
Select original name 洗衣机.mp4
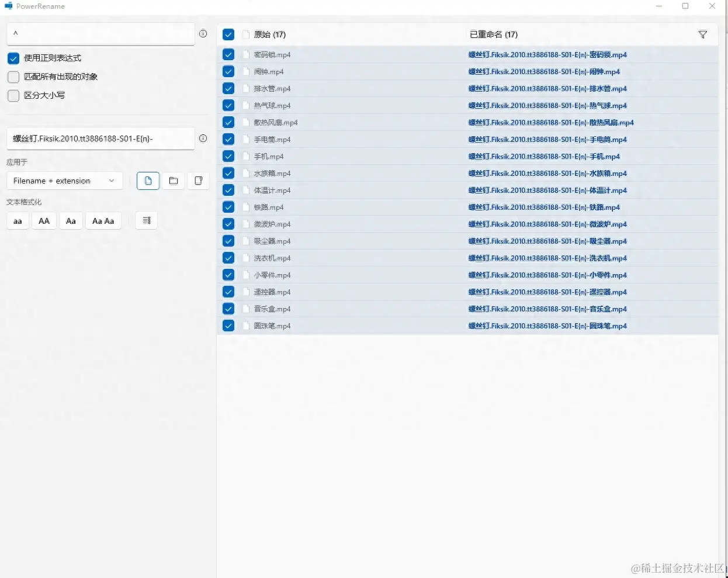[272, 258]
